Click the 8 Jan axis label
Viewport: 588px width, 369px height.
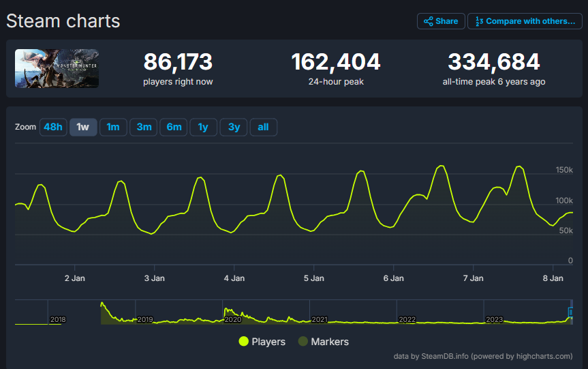553,278
